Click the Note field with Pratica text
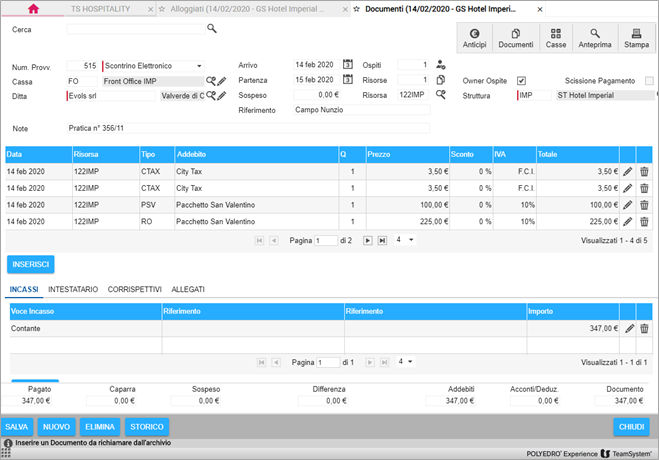Image resolution: width=659 pixels, height=460 pixels. (x=248, y=128)
